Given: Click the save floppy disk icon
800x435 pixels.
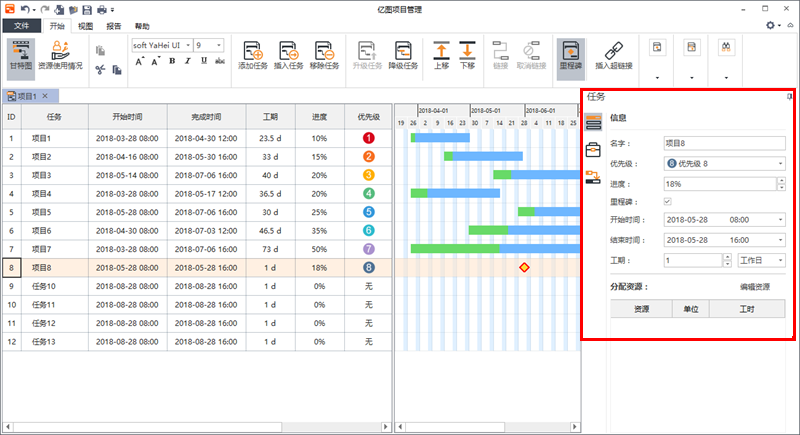Looking at the screenshot, I should 87,9.
